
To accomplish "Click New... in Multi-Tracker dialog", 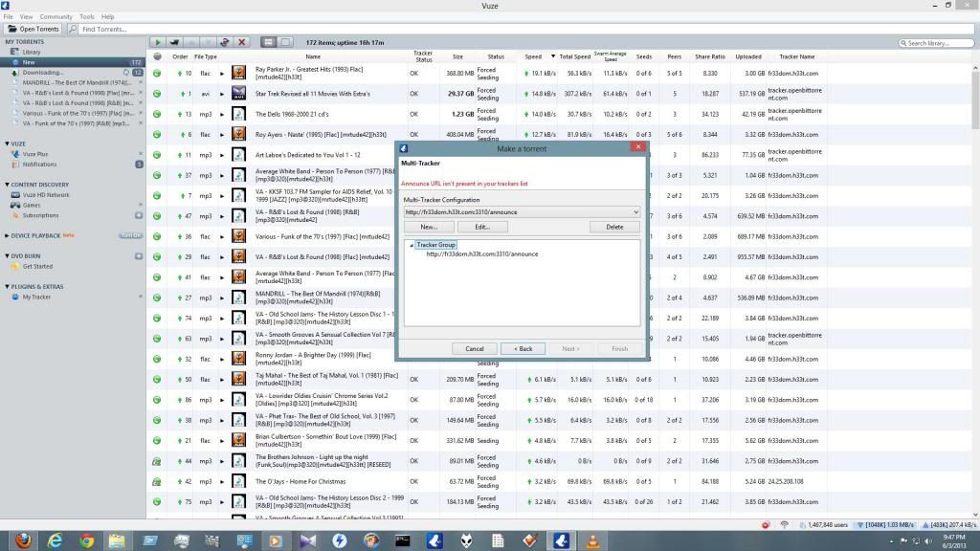I will pos(429,227).
